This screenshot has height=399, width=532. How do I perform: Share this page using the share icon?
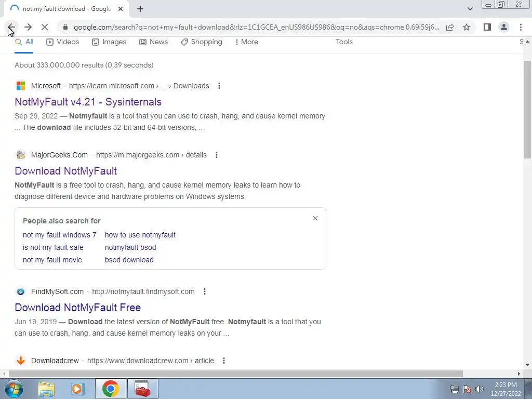tap(450, 27)
